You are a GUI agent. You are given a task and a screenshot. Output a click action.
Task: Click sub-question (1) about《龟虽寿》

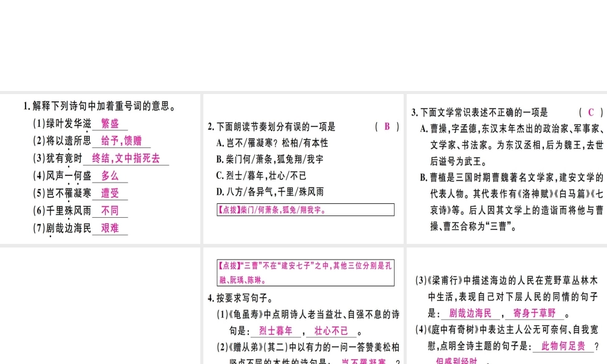tap(308, 323)
